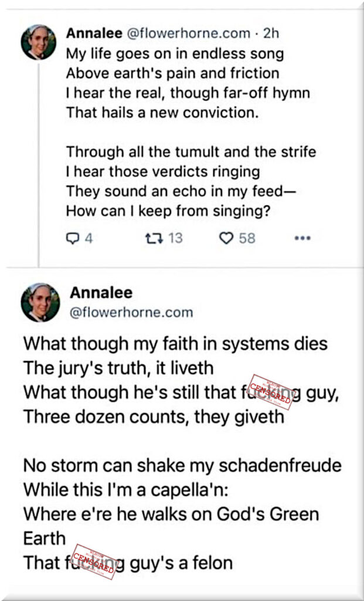Screen dimensions: 364x601
Task: Click the upper post's profile avatar
Action: pos(39,42)
